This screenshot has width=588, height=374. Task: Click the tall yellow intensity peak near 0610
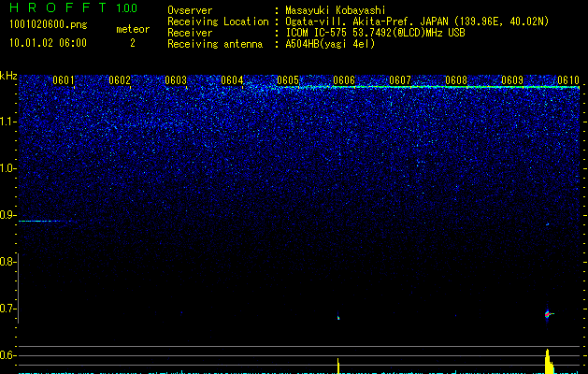point(549,361)
